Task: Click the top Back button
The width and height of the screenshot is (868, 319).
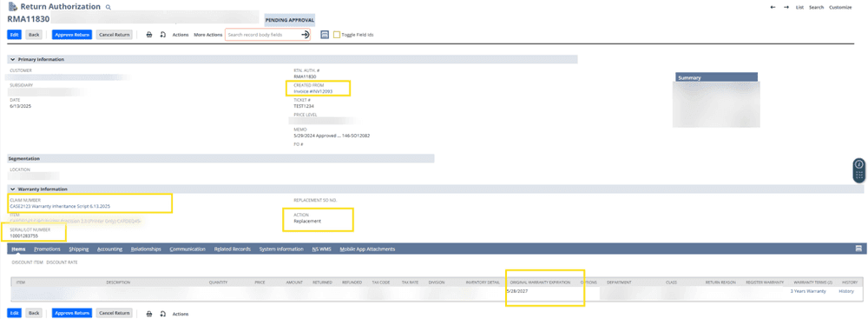Action: (35, 35)
